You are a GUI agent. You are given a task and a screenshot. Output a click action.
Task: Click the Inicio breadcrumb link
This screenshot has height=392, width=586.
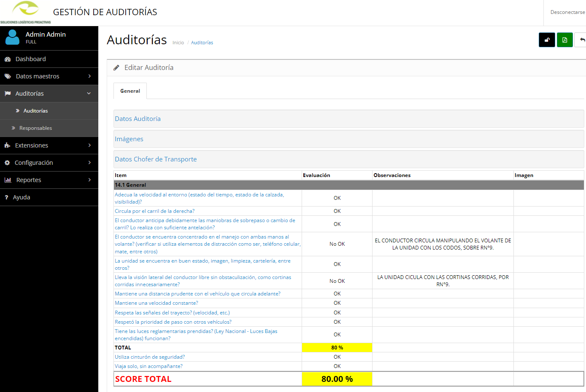tap(178, 43)
